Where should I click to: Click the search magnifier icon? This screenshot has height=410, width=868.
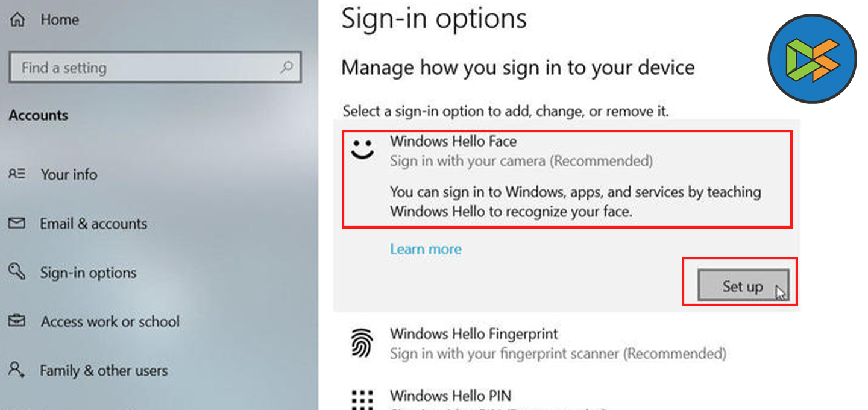click(x=287, y=67)
